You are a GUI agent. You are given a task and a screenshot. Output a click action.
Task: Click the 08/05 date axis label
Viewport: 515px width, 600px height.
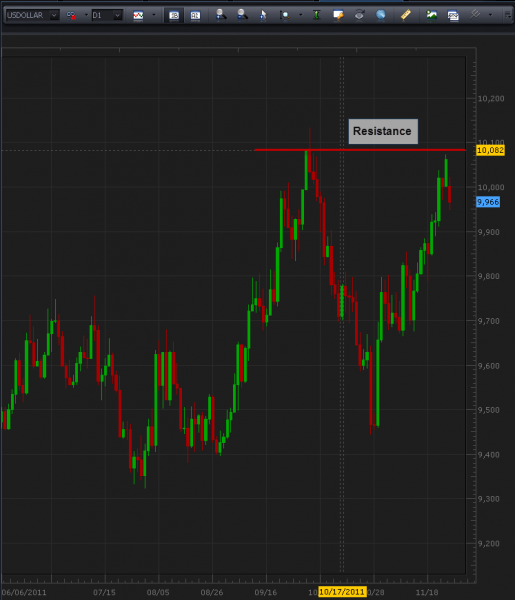pos(158,592)
